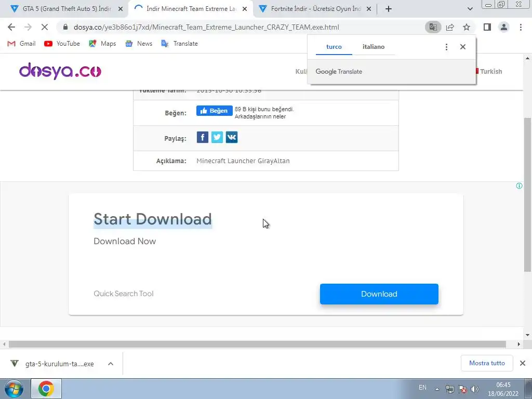
Task: Click the vertical scrollbar thumb
Action: 528,194
